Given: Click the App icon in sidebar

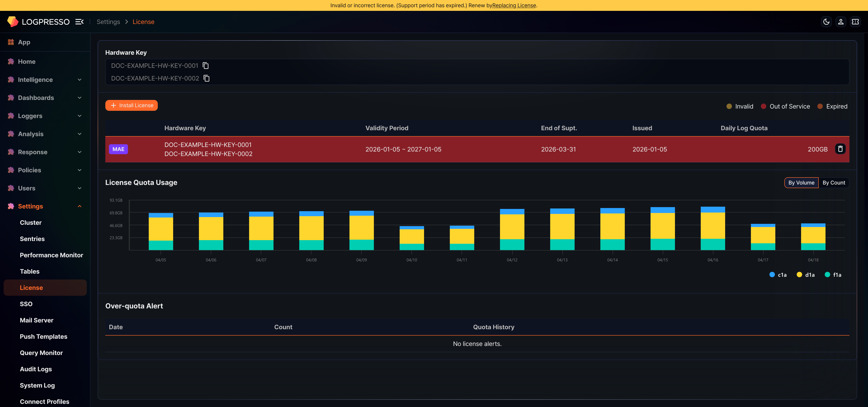Looking at the screenshot, I should click(11, 42).
